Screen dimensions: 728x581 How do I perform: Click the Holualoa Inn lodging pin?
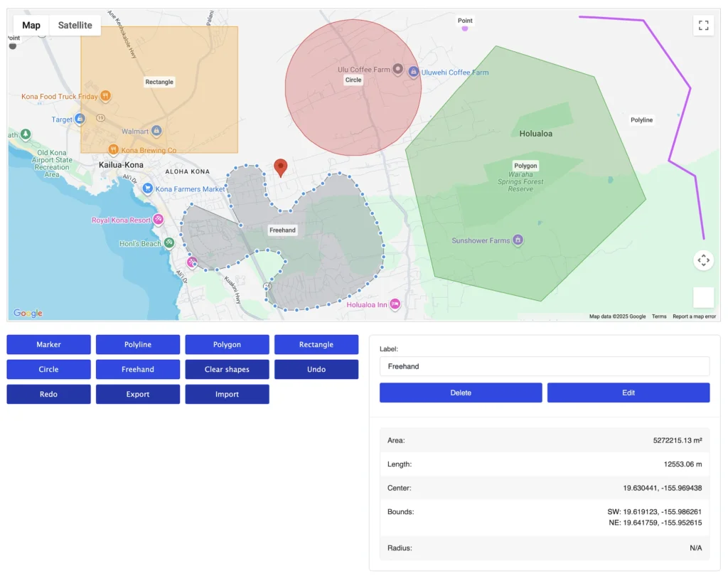(x=395, y=305)
